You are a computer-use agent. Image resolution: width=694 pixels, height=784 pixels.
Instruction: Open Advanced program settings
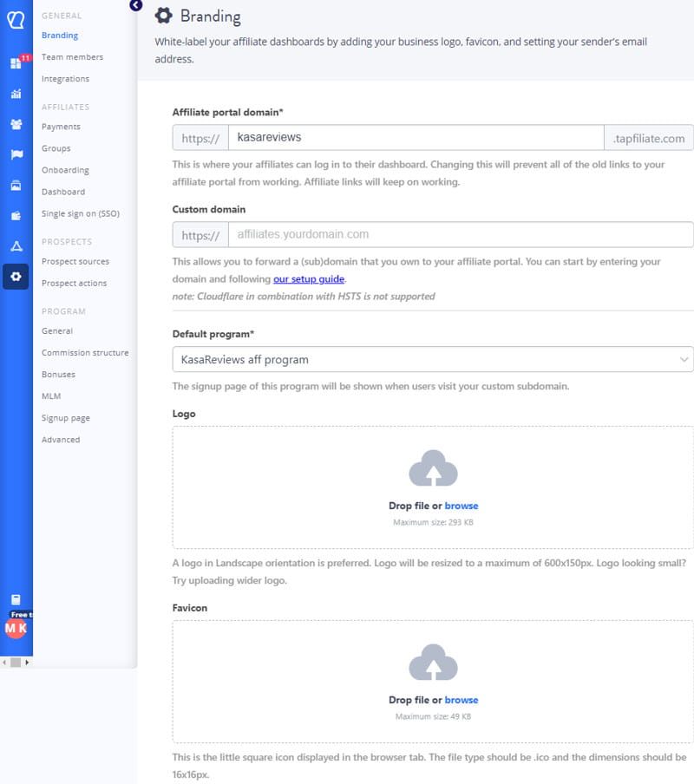point(61,440)
